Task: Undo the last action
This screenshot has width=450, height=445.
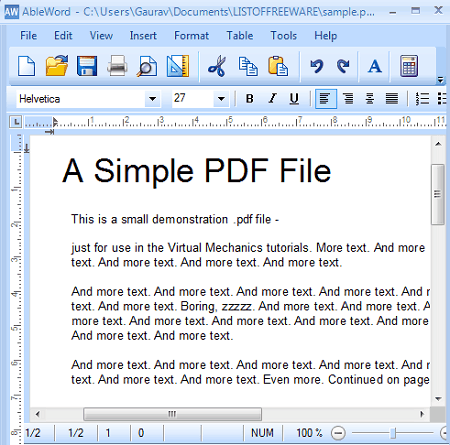Action: (316, 66)
